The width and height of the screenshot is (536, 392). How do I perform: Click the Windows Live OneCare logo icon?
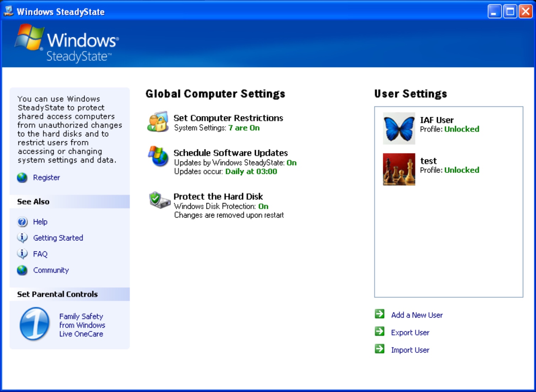click(34, 324)
